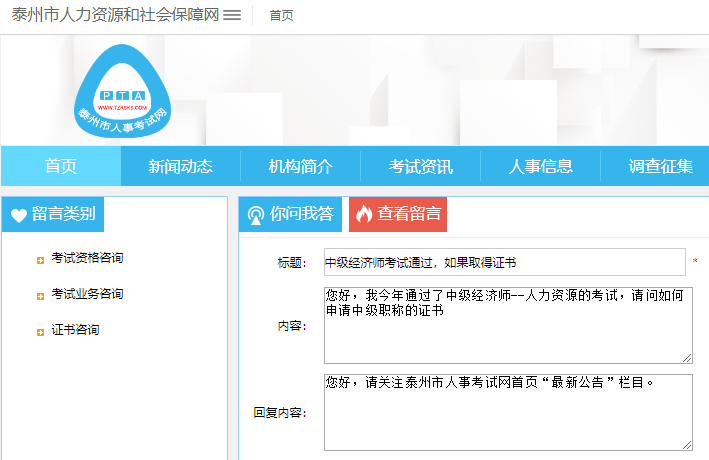Click the 首页 breadcrumb link at top
This screenshot has width=709, height=460.
(x=281, y=16)
